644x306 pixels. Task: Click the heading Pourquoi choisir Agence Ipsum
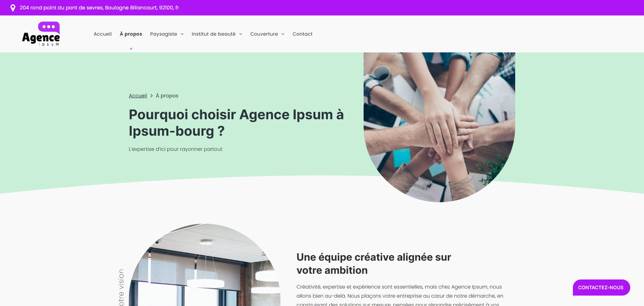tap(236, 123)
